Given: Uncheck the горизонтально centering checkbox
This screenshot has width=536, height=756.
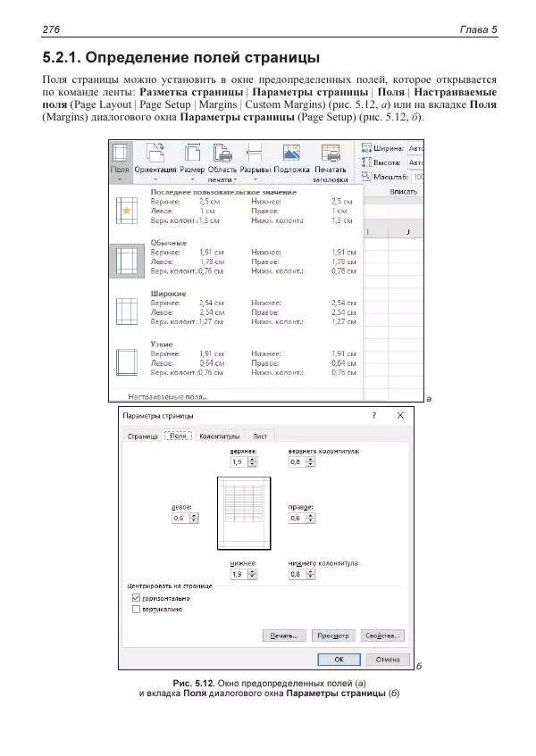Looking at the screenshot, I should tap(136, 597).
